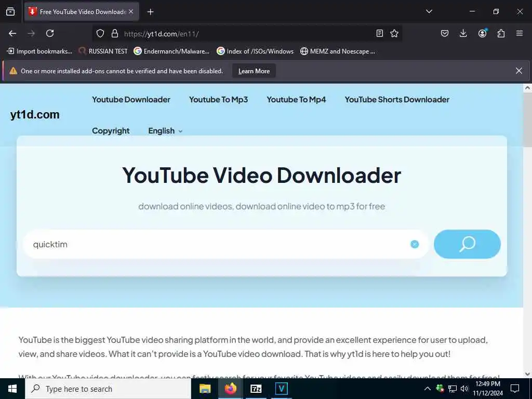Open Firefox downloads panel
Screen dimensions: 532x399
click(x=463, y=33)
